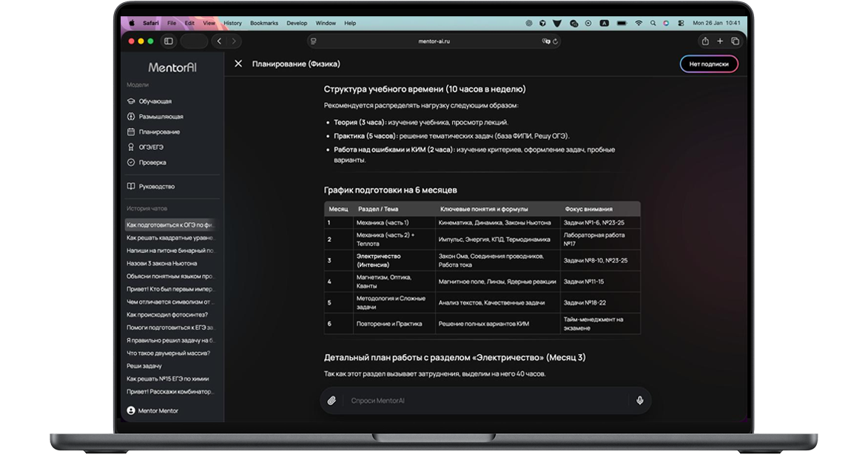Select the Обучающая model in sidebar
Image resolution: width=868 pixels, height=454 pixels.
pyautogui.click(x=155, y=101)
